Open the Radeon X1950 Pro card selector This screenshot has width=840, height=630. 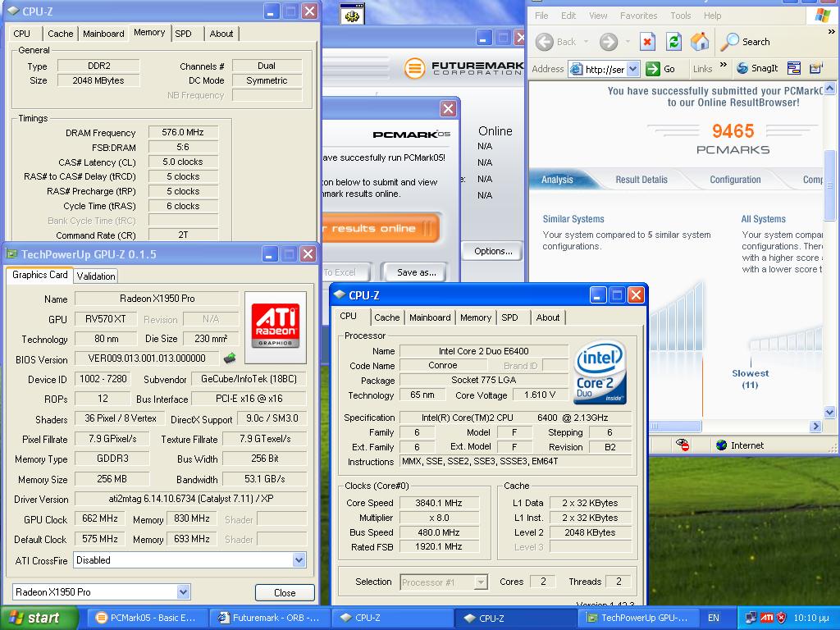(183, 592)
